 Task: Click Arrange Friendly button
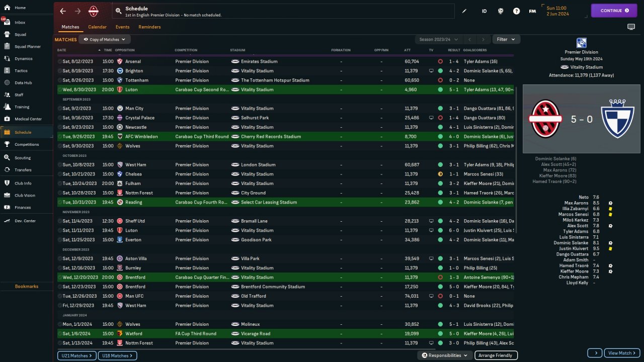pos(496,355)
